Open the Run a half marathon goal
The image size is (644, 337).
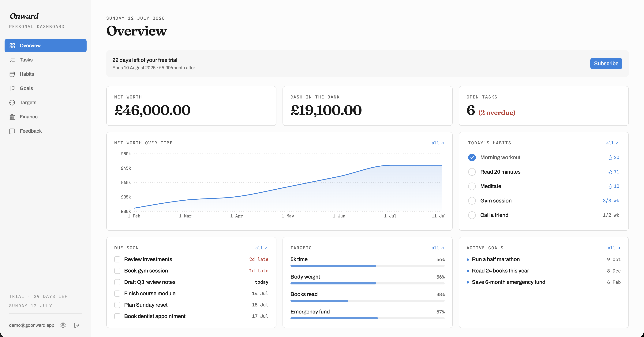(496, 259)
